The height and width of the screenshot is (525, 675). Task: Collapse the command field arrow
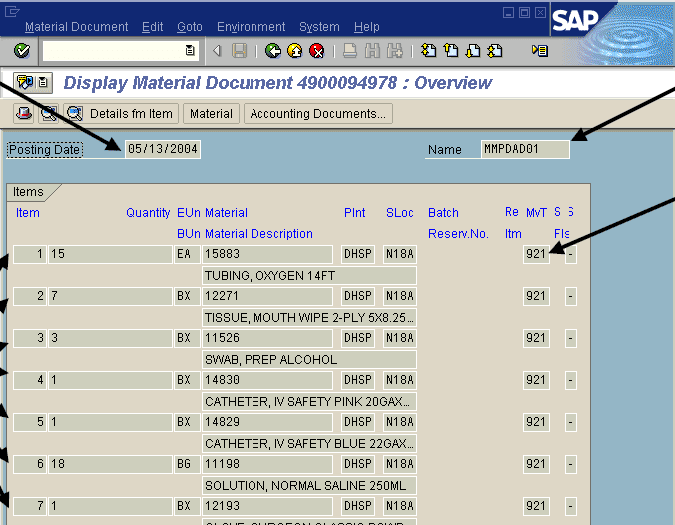click(217, 51)
